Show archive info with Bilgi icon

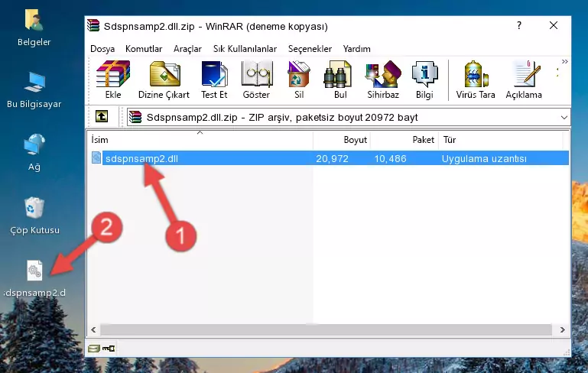424,79
